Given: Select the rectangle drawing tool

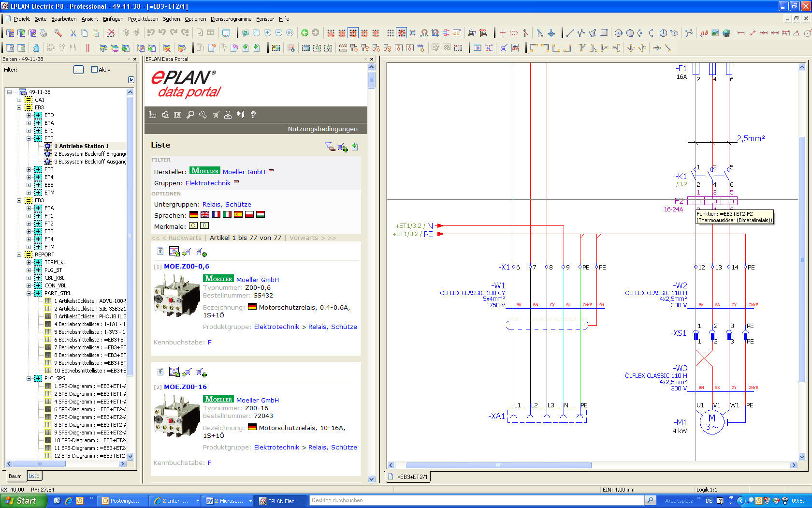Looking at the screenshot, I should 604,33.
